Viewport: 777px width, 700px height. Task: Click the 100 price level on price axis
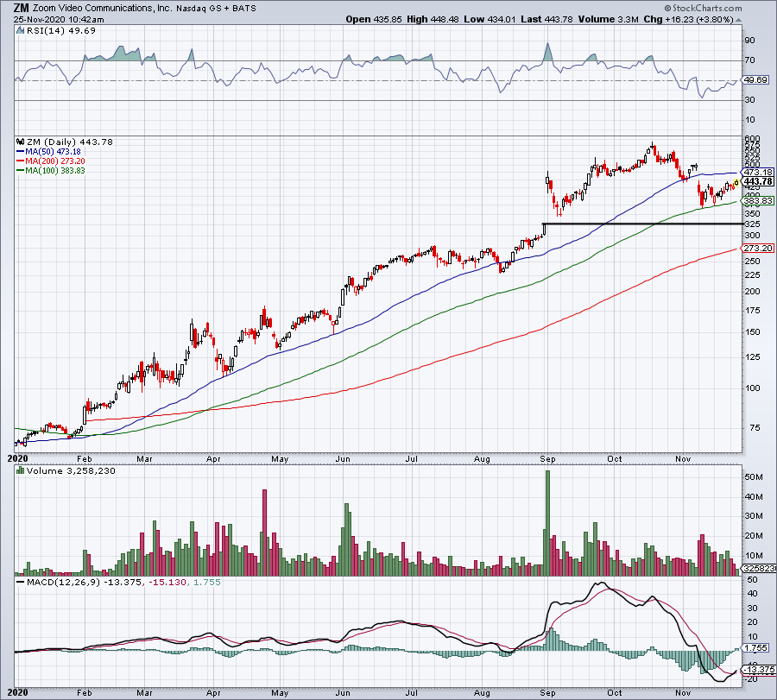pyautogui.click(x=752, y=388)
